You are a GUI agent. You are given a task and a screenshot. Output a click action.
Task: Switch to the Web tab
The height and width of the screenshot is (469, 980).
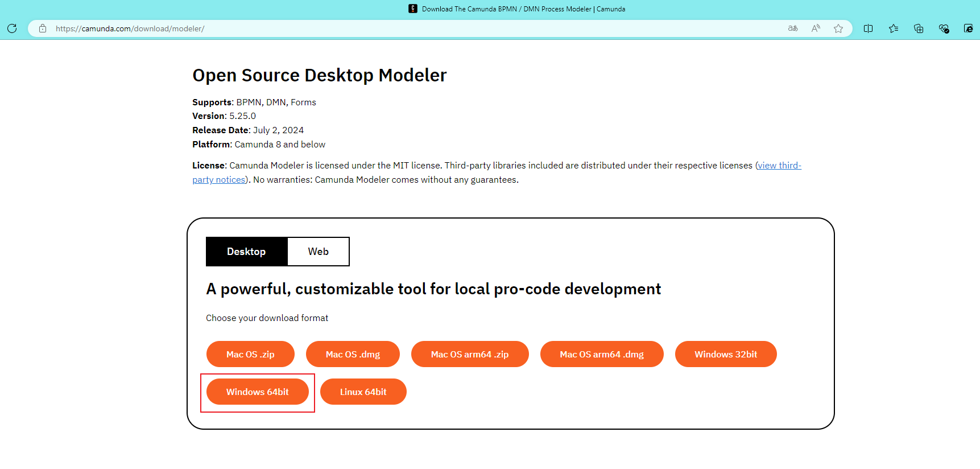[319, 252]
